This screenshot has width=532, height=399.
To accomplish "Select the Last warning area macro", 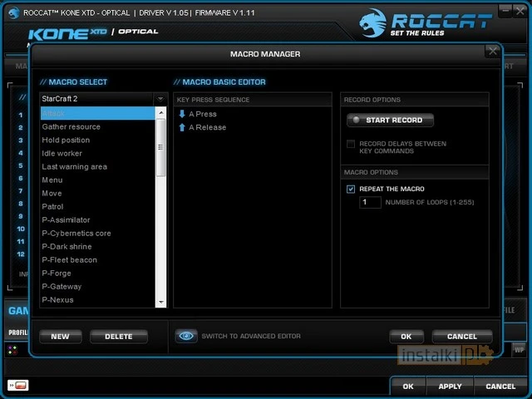I will [x=98, y=166].
